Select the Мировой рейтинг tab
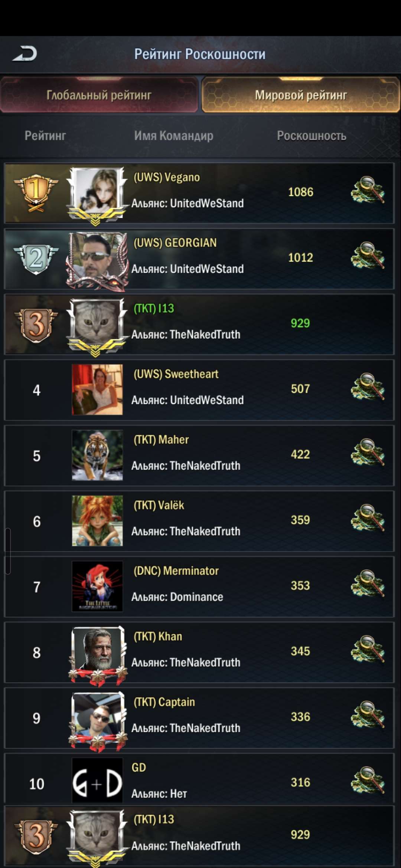401x868 pixels. [x=301, y=95]
